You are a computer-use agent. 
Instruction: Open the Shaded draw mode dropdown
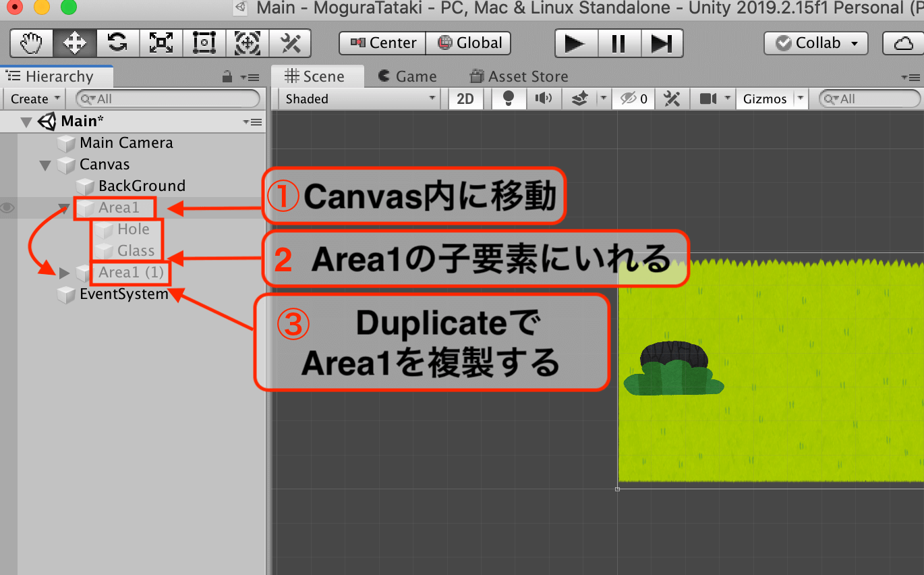point(359,99)
